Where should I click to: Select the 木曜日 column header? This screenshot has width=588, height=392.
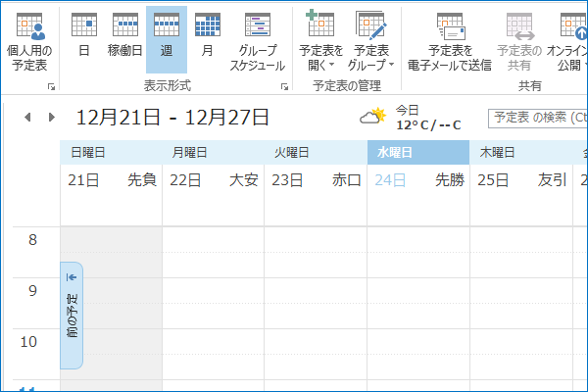tap(521, 152)
